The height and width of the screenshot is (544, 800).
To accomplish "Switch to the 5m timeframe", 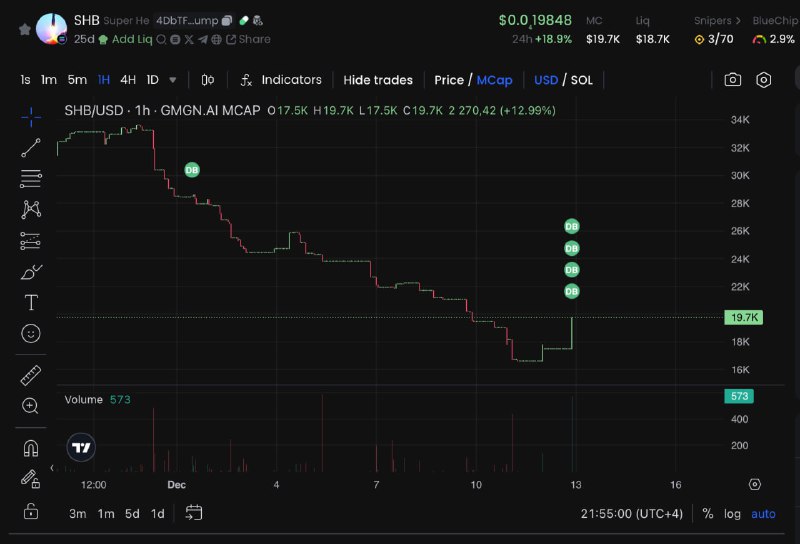I will pyautogui.click(x=77, y=80).
